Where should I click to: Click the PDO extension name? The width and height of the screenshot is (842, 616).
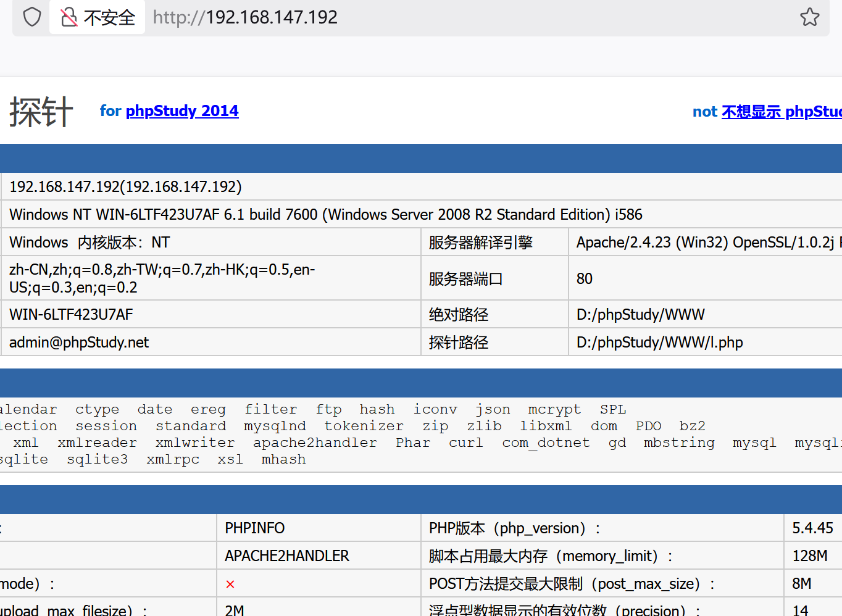tap(649, 426)
